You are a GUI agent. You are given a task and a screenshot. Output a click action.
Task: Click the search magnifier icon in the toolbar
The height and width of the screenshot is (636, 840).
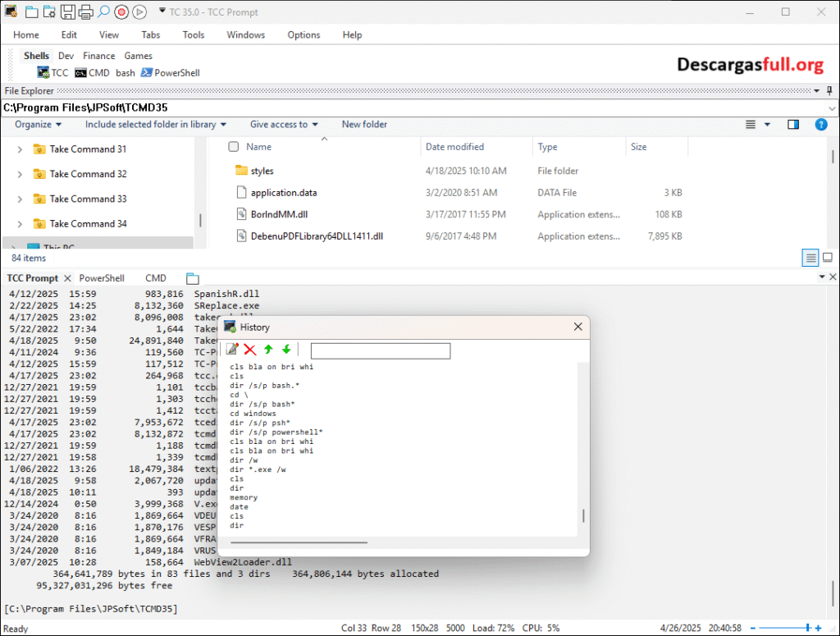tap(103, 11)
